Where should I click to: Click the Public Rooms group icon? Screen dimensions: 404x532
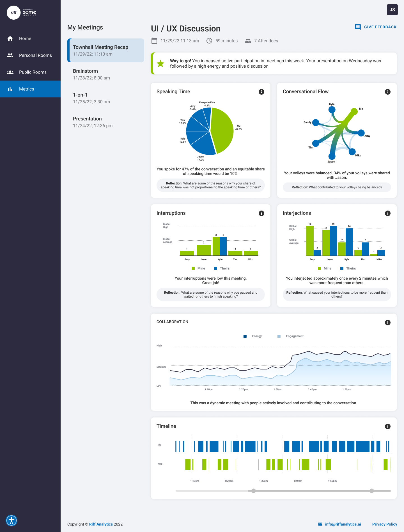[10, 72]
